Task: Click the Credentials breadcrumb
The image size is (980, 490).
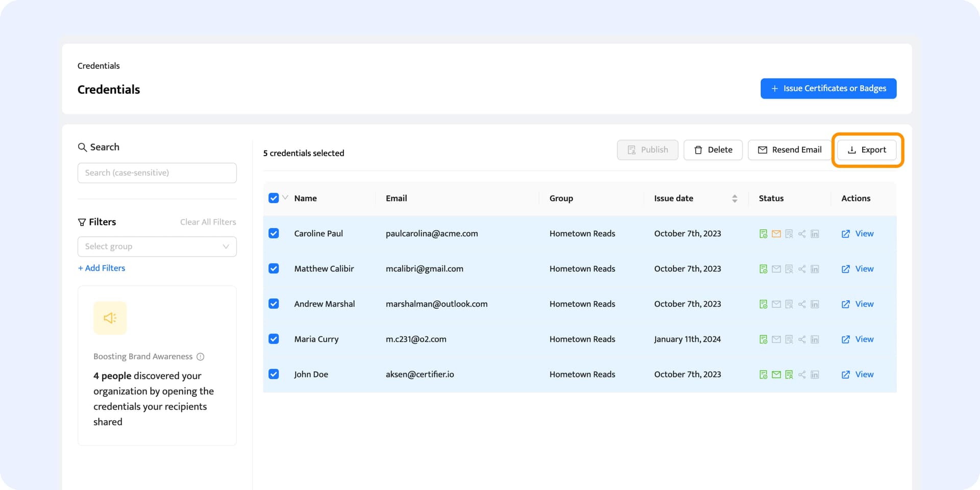Action: [x=99, y=66]
